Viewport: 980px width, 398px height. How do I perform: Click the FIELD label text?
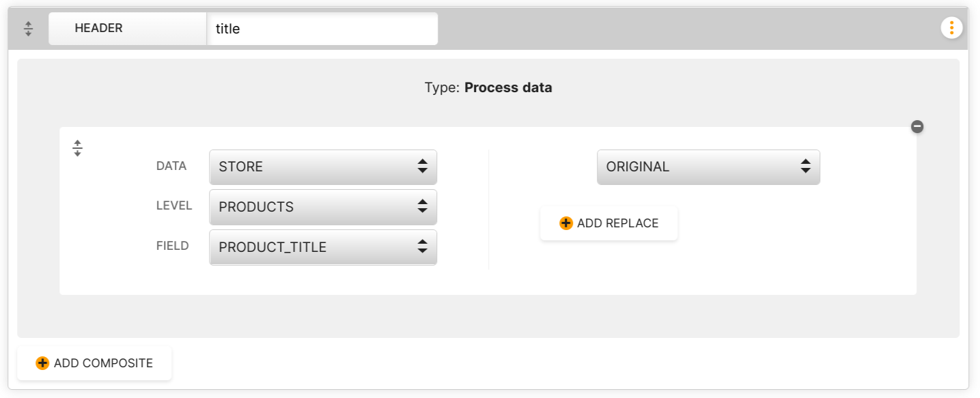172,246
